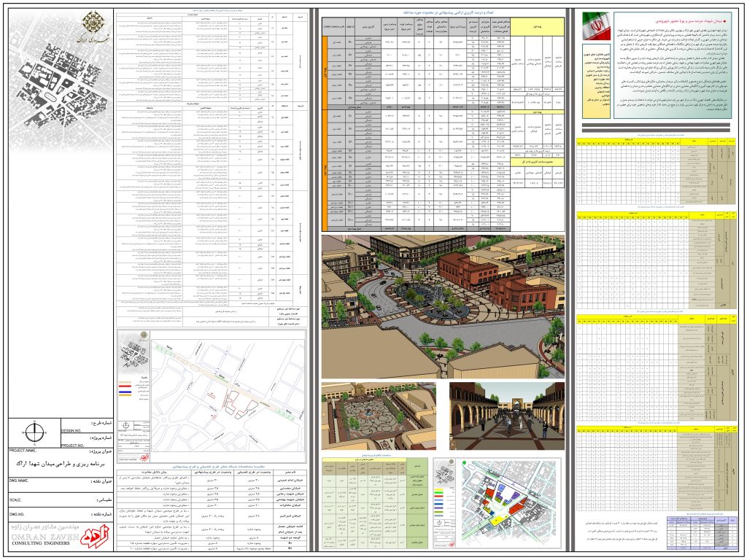The height and width of the screenshot is (560, 747).
Task: Select the large 3D aerial square rendering
Action: [441, 306]
